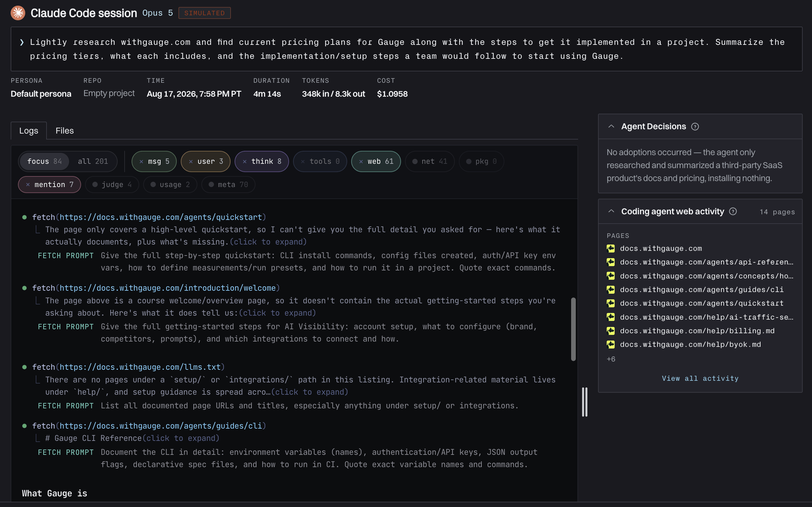
Task: Click the $1.0958 cost value
Action: [x=392, y=94]
